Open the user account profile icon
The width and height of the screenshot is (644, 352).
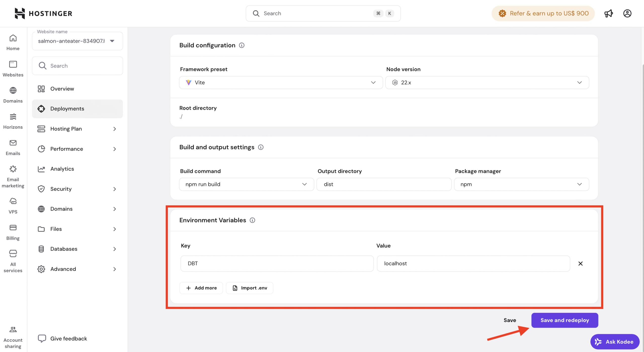coord(627,13)
